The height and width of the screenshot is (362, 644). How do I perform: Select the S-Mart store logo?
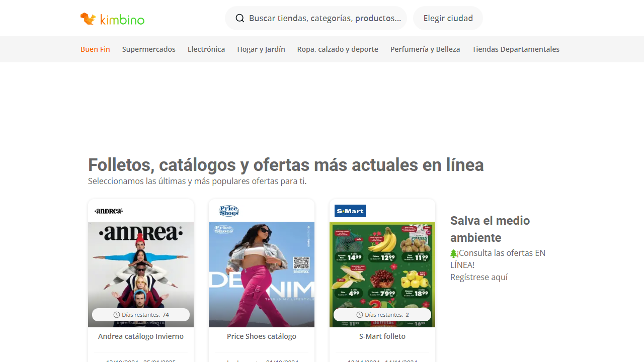click(x=350, y=211)
